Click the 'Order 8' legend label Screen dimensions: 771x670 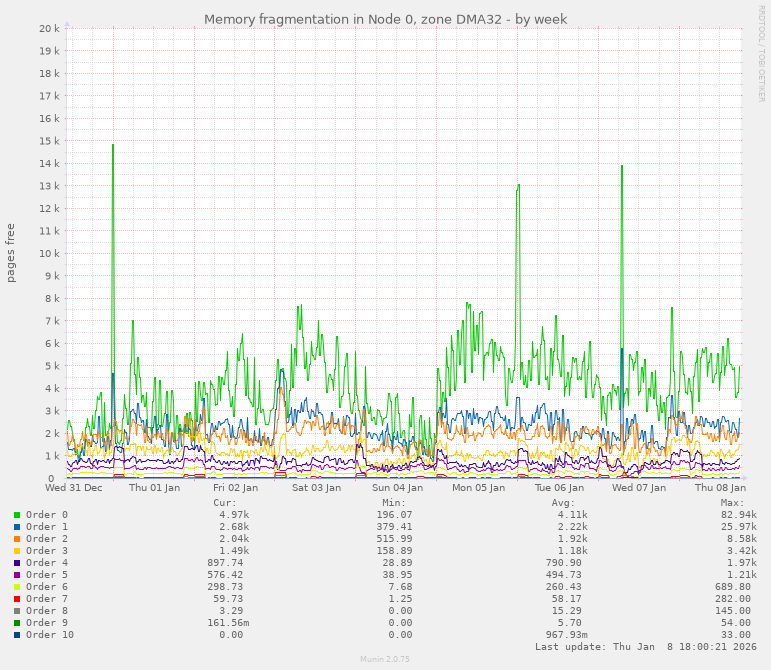pyautogui.click(x=47, y=611)
